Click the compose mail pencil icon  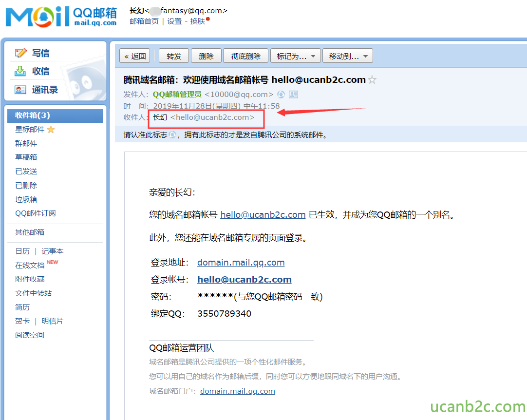click(20, 53)
